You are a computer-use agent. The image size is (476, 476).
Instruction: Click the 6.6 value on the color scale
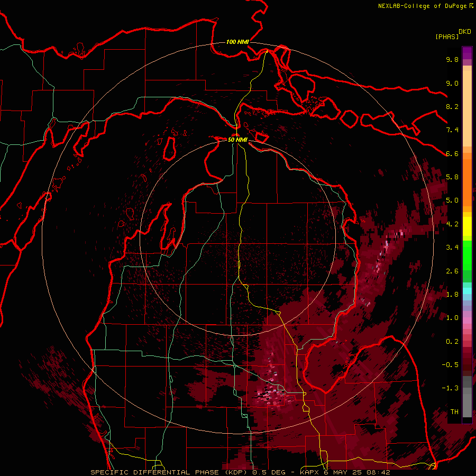click(x=452, y=153)
